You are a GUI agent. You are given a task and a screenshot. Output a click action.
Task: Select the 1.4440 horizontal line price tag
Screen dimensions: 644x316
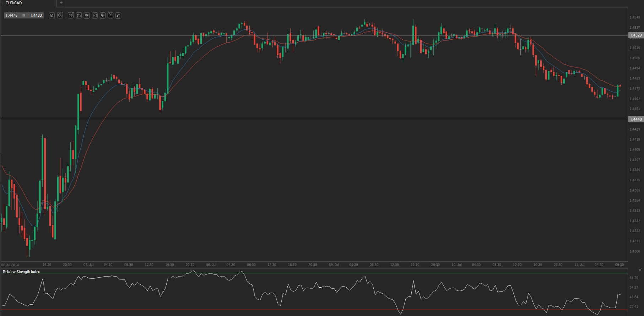(635, 119)
